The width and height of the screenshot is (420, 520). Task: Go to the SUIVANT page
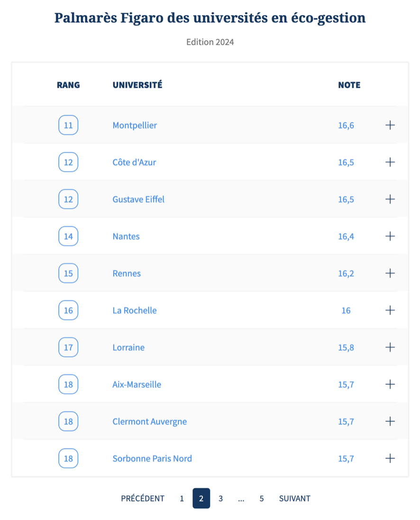294,499
